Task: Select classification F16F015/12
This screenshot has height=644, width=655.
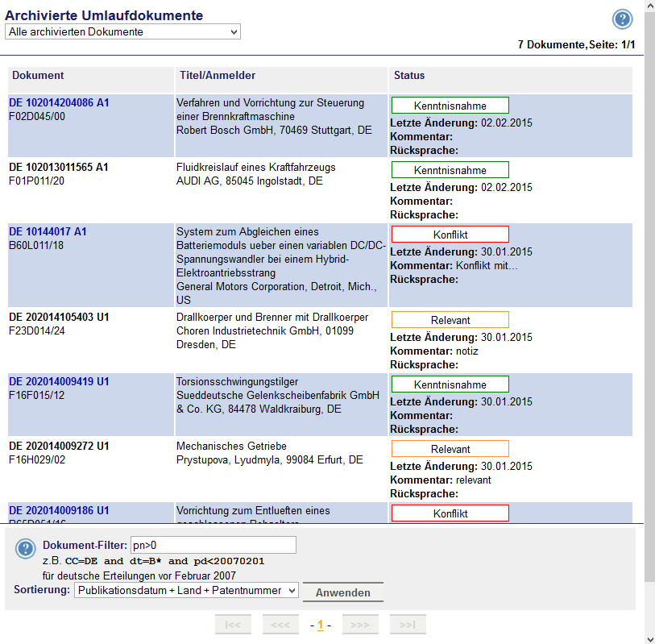Action: (x=36, y=395)
